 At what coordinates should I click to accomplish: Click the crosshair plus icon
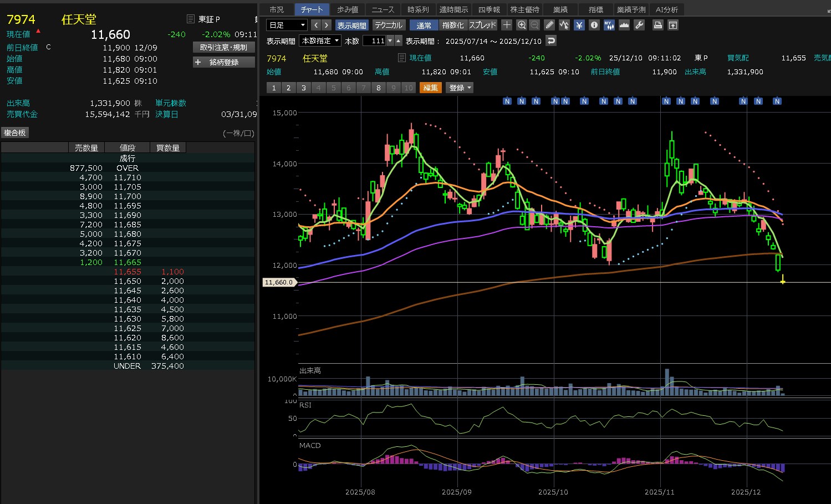(507, 25)
